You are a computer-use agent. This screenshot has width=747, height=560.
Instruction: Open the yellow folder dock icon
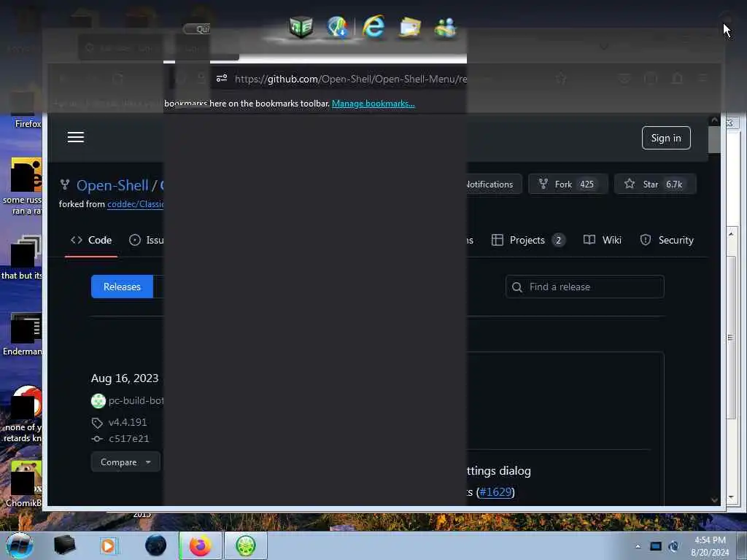[410, 27]
